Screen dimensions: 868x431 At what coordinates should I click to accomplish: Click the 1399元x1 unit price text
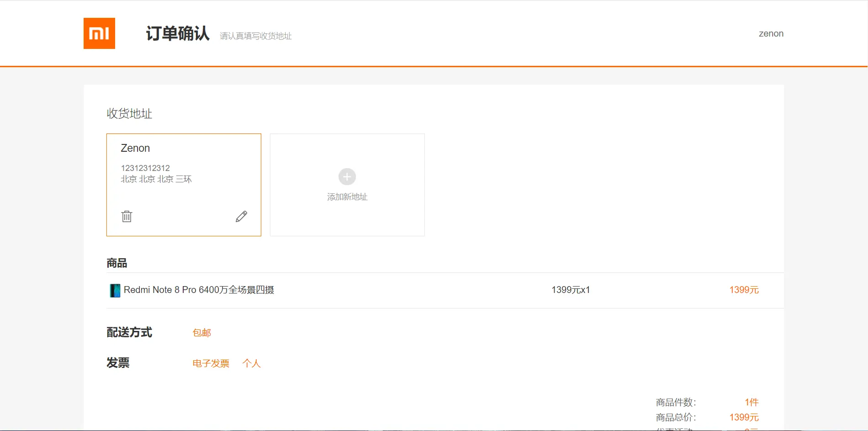tap(571, 290)
